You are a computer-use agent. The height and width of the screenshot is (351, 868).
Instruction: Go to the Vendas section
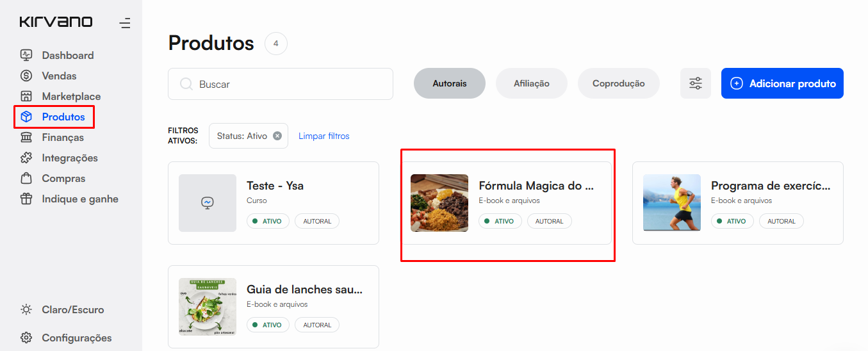[59, 76]
